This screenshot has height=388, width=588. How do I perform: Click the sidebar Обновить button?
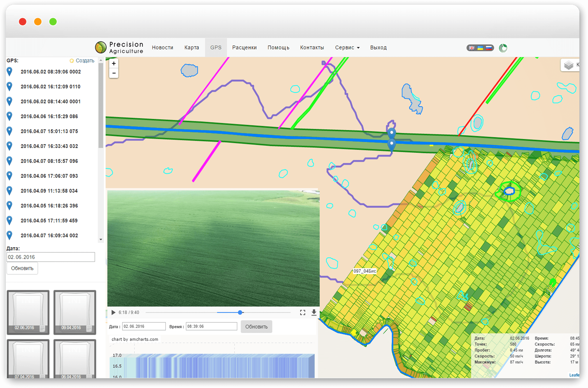[22, 268]
